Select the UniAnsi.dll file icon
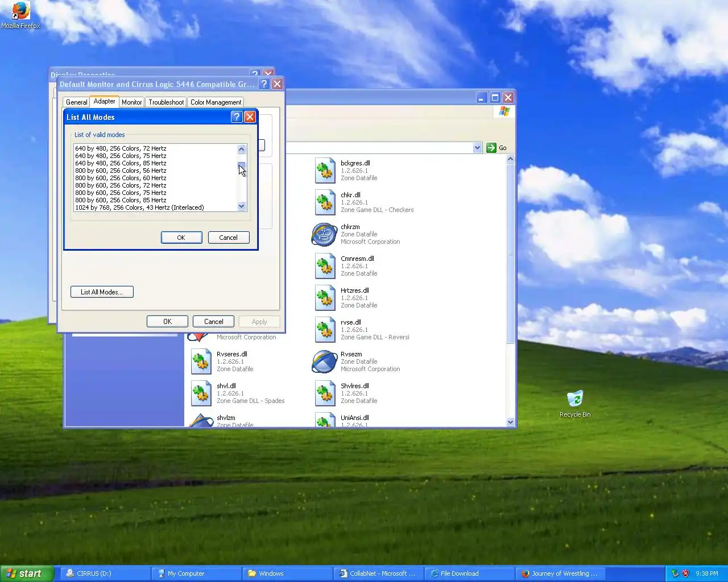The width and height of the screenshot is (728, 582). click(325, 420)
